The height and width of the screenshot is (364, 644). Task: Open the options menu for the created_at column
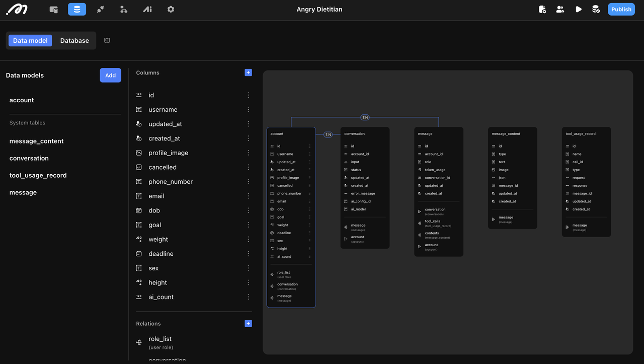pyautogui.click(x=248, y=138)
